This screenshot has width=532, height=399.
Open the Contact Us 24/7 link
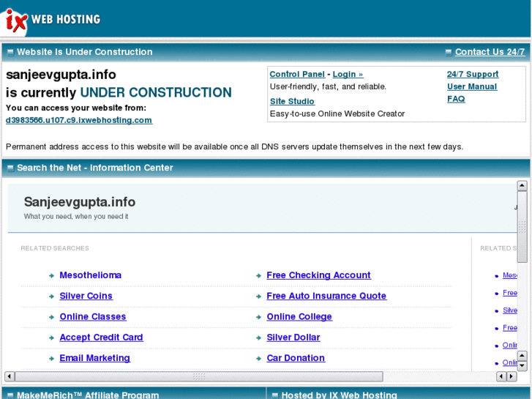point(490,52)
